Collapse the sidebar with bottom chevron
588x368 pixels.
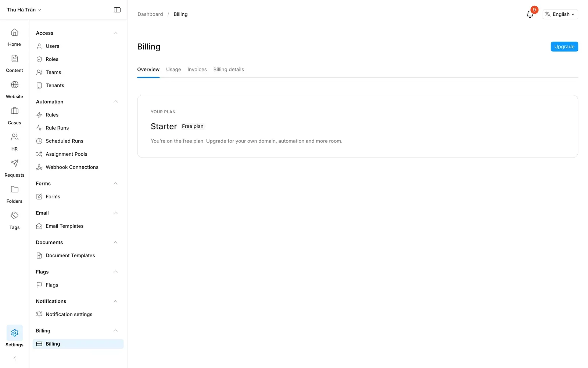[x=14, y=358]
